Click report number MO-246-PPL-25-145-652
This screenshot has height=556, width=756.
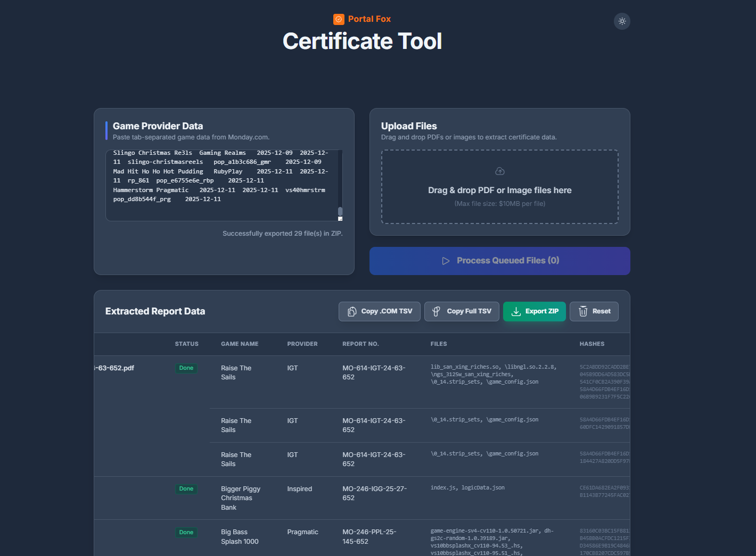click(x=369, y=537)
